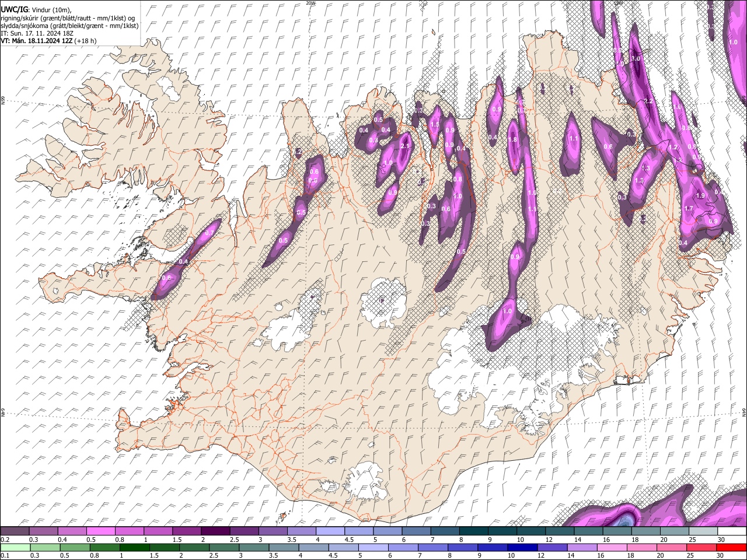Screen dimensions: 747x560
Task: Select the 4 light lavender swatch, top legend row
Action: point(330,531)
